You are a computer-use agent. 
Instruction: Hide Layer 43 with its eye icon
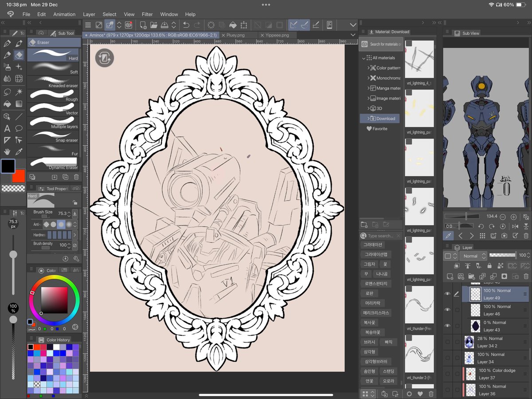(447, 326)
